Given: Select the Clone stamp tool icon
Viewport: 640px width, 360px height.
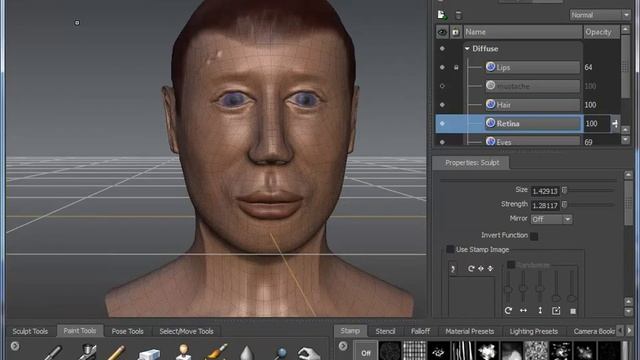Looking at the screenshot, I should click(183, 352).
